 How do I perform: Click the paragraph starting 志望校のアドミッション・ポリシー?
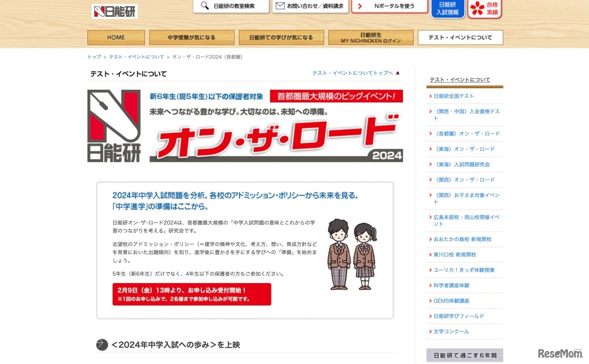tap(214, 252)
